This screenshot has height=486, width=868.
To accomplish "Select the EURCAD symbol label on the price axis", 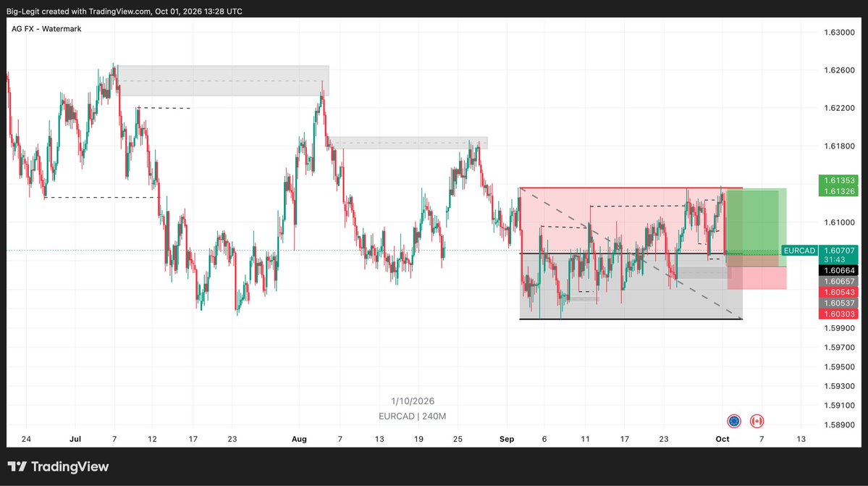I will pos(799,251).
